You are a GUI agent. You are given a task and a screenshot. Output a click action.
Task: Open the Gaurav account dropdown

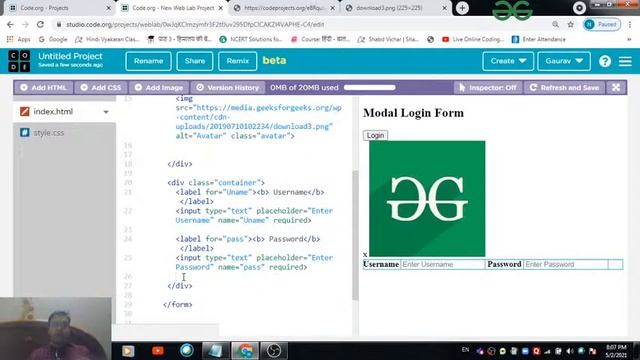pyautogui.click(x=564, y=61)
